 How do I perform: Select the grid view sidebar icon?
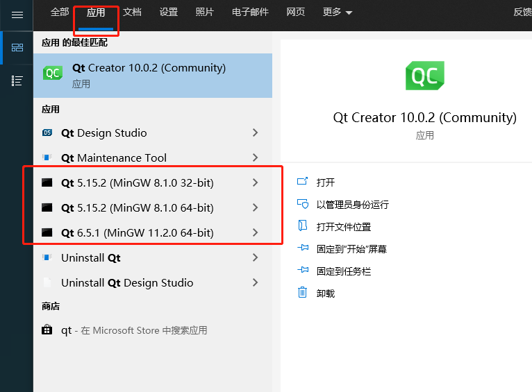17,47
